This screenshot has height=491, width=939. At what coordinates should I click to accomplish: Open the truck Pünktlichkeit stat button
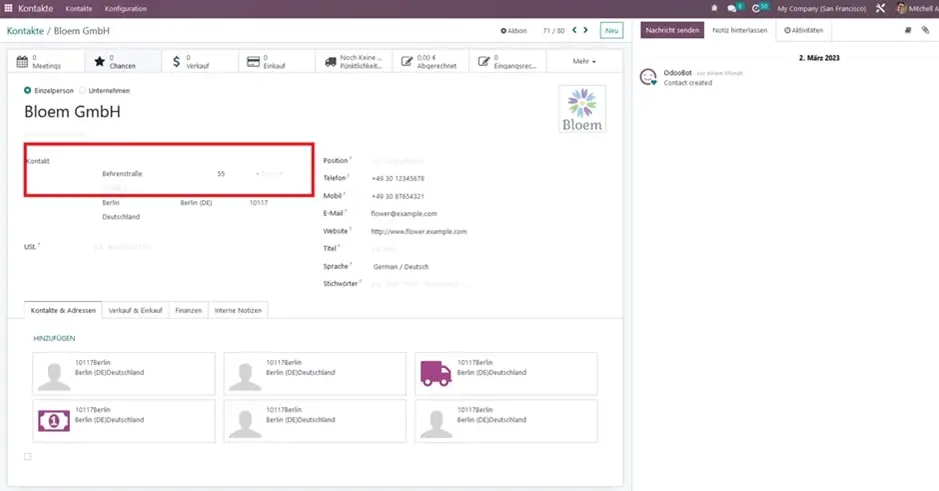tap(353, 62)
